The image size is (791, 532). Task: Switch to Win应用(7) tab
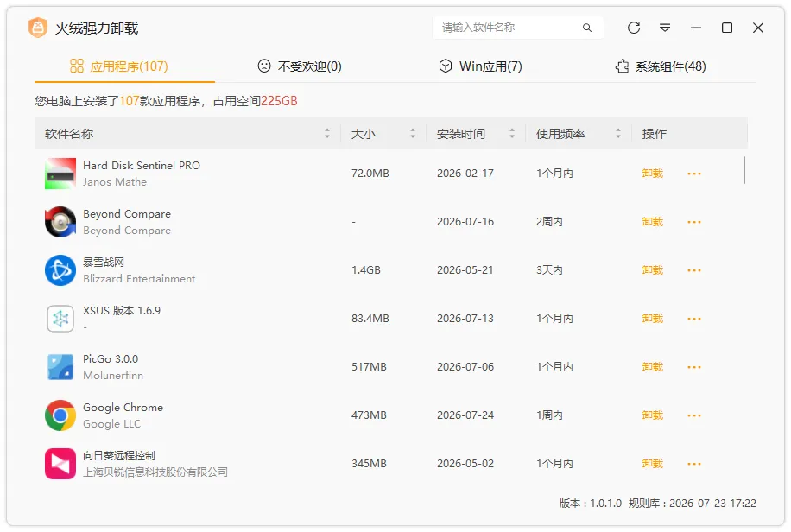[480, 66]
